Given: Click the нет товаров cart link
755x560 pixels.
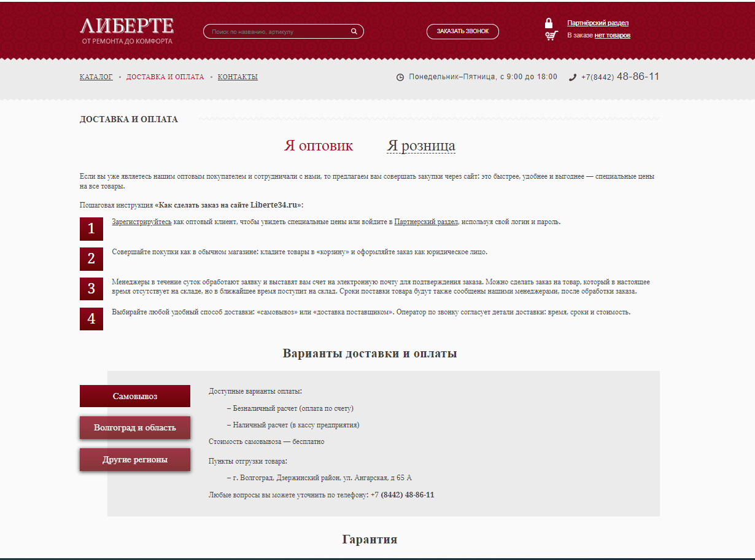Looking at the screenshot, I should point(613,36).
